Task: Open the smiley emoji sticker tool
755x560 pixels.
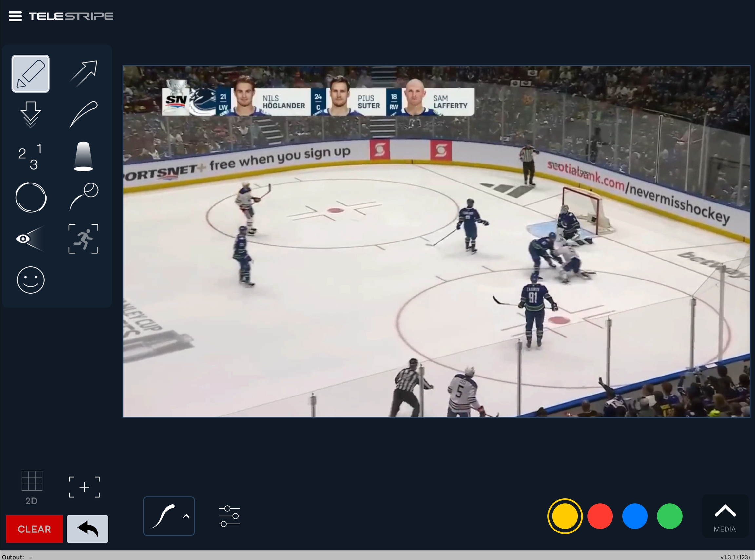Action: pyautogui.click(x=30, y=280)
